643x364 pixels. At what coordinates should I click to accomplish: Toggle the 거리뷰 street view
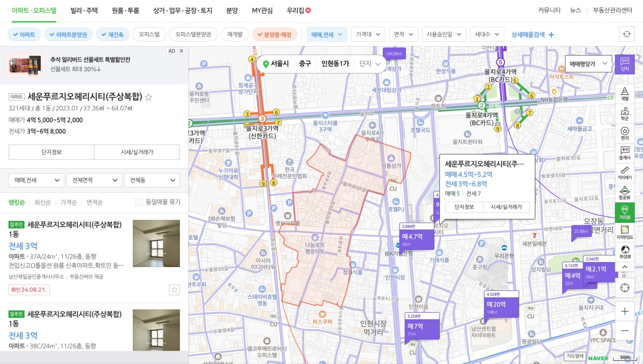(x=625, y=213)
